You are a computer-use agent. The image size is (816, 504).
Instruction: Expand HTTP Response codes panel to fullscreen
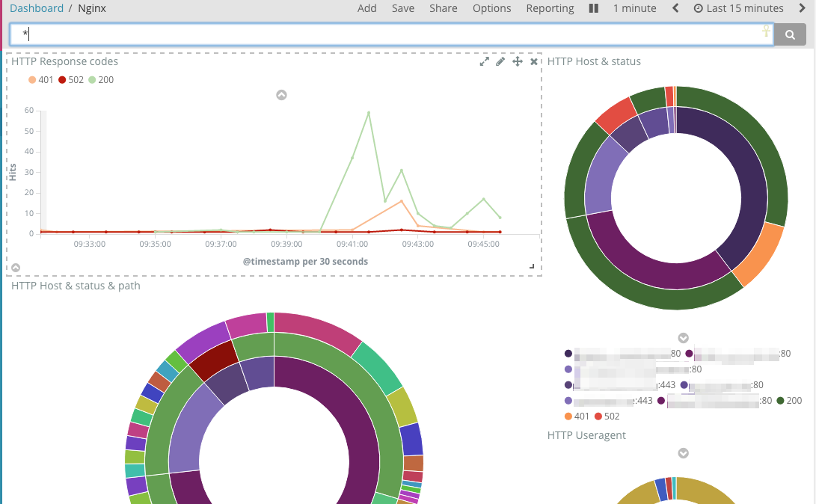click(484, 61)
